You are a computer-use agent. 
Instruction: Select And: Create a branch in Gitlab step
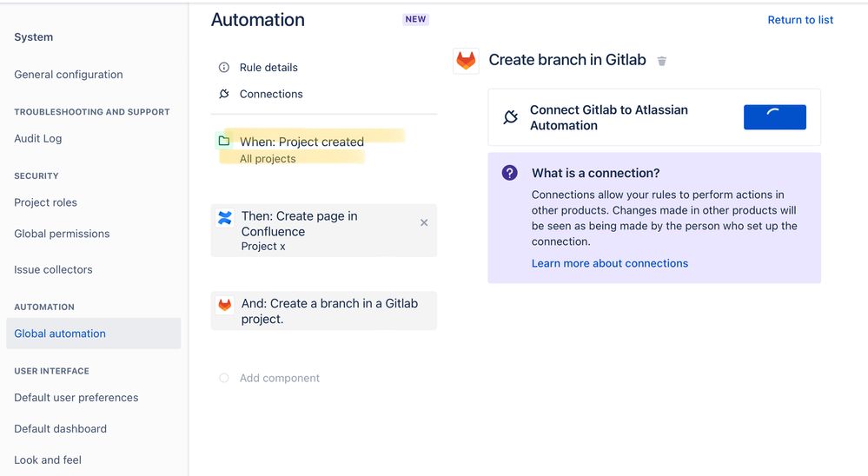pos(323,311)
